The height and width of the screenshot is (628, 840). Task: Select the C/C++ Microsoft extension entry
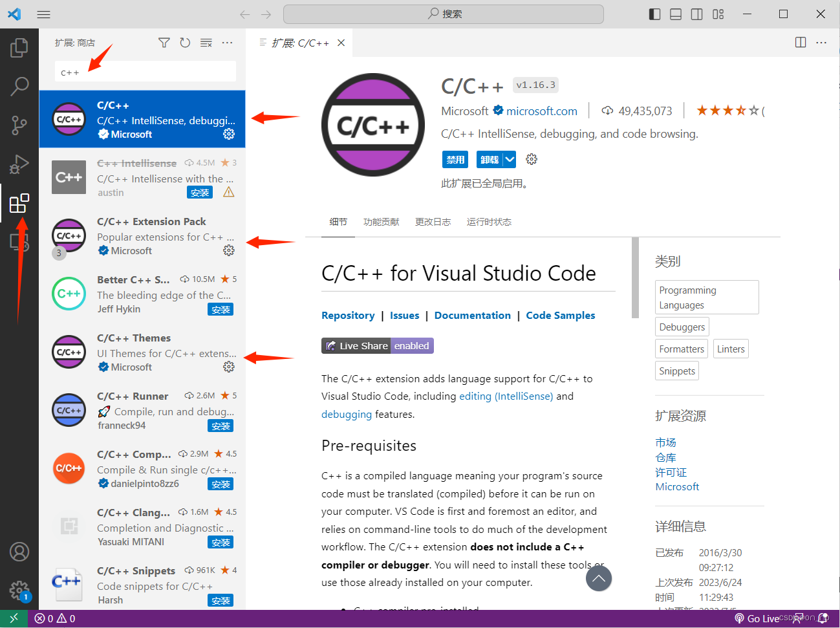point(142,119)
